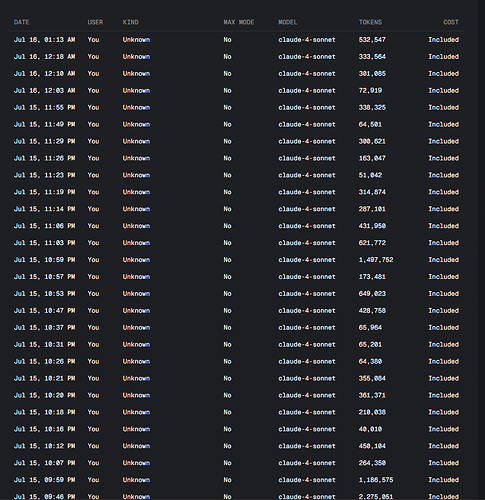Click Unknown kind in 10:21 PM row
485x500 pixels.
click(x=136, y=378)
